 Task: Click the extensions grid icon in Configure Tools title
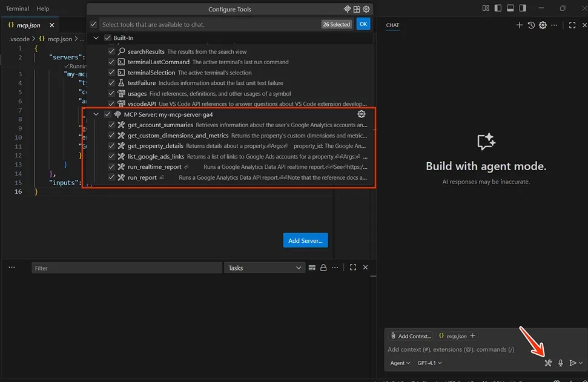click(357, 9)
